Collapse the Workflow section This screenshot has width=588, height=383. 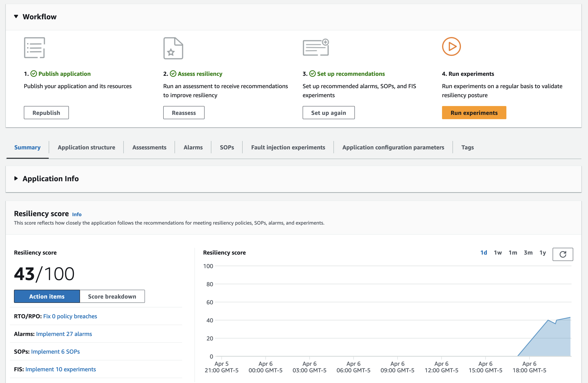pos(16,17)
